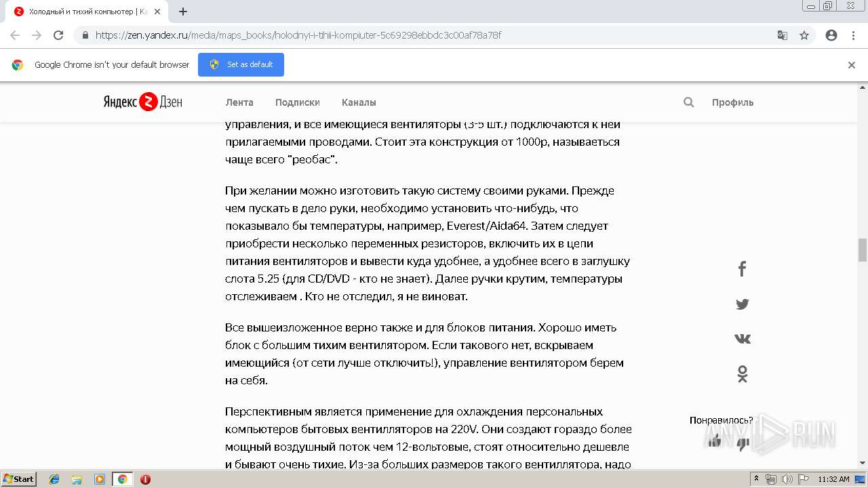Screen dimensions: 868x488
Task: Show hidden system tray icons
Action: coord(757,479)
